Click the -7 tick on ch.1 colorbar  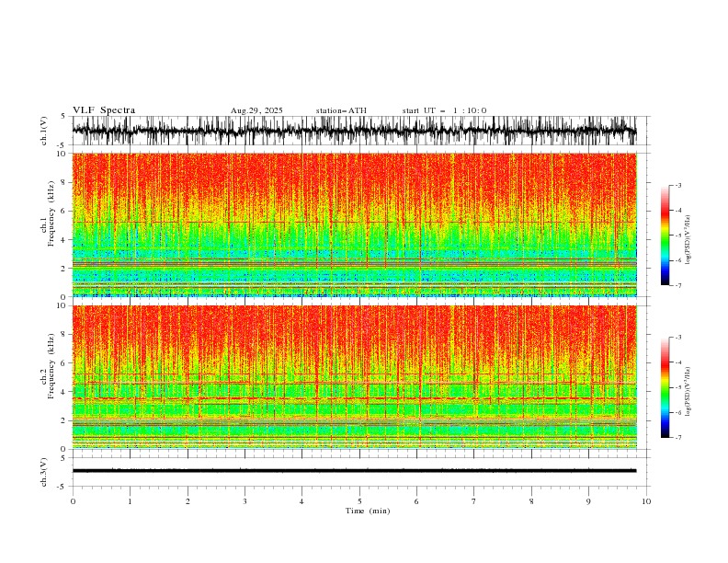[x=678, y=285]
